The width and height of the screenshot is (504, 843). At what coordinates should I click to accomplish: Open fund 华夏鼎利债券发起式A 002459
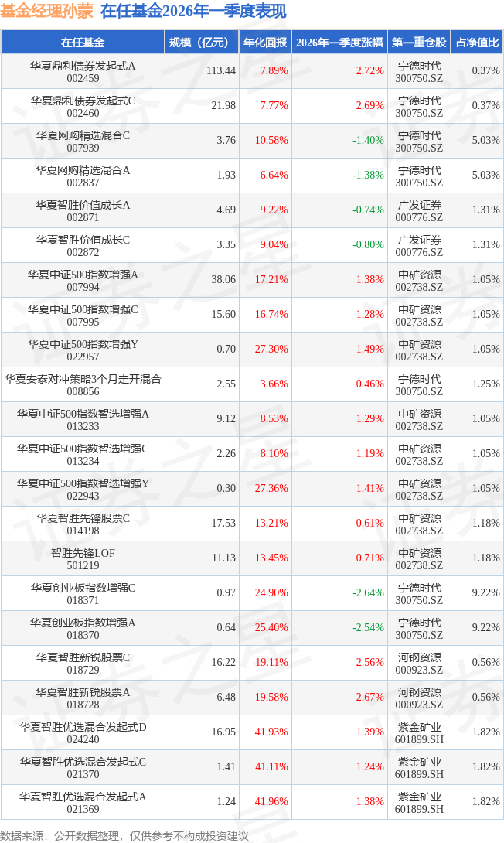(83, 71)
